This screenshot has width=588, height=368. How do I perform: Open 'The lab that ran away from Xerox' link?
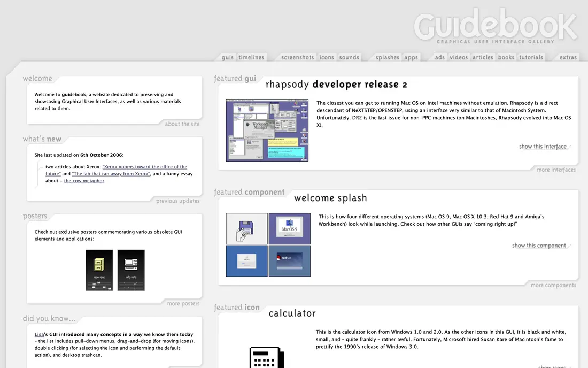(x=111, y=174)
